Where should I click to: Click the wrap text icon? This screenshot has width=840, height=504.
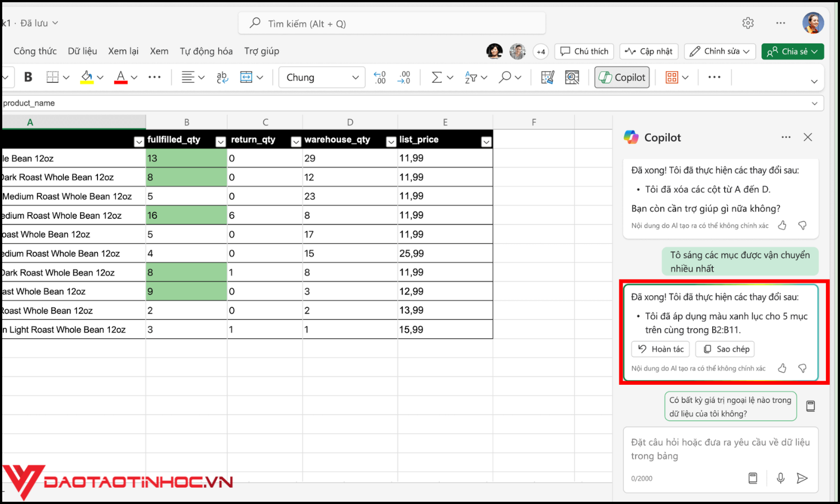coord(222,77)
